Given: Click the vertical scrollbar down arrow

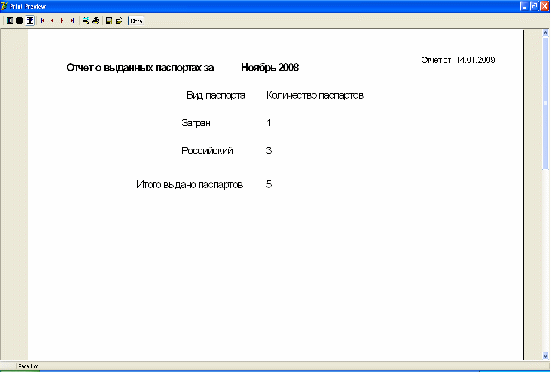Looking at the screenshot, I should (x=545, y=356).
